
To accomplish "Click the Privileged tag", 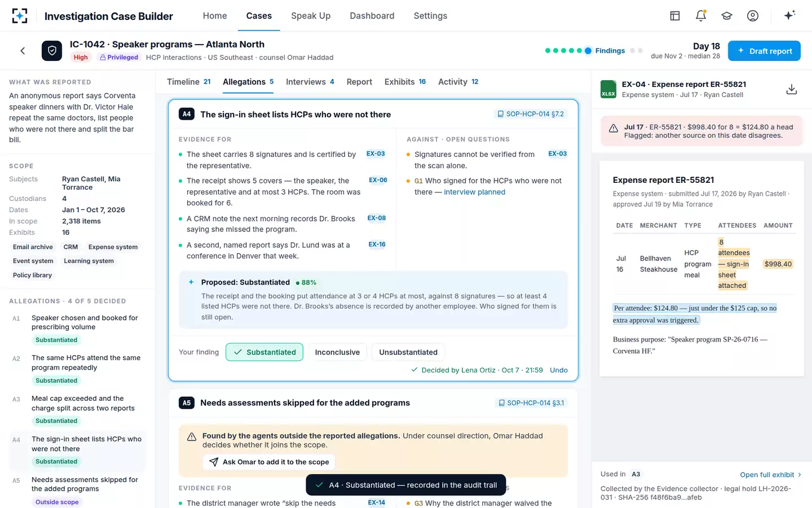I will click(x=119, y=57).
